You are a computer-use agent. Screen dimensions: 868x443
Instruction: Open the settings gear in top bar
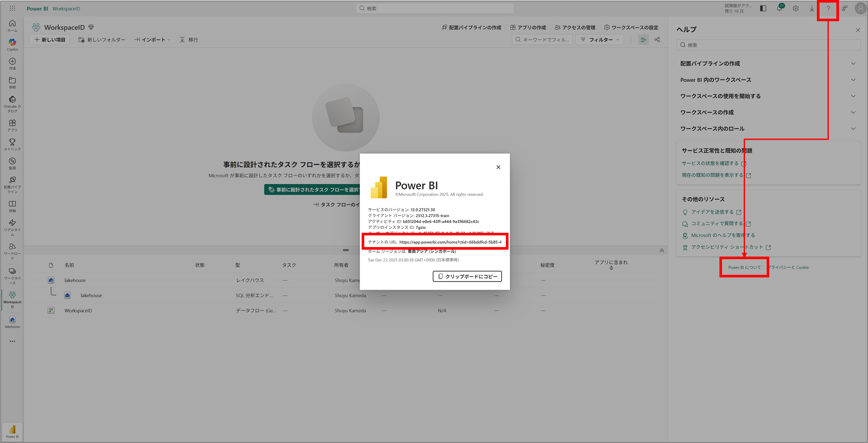point(796,8)
